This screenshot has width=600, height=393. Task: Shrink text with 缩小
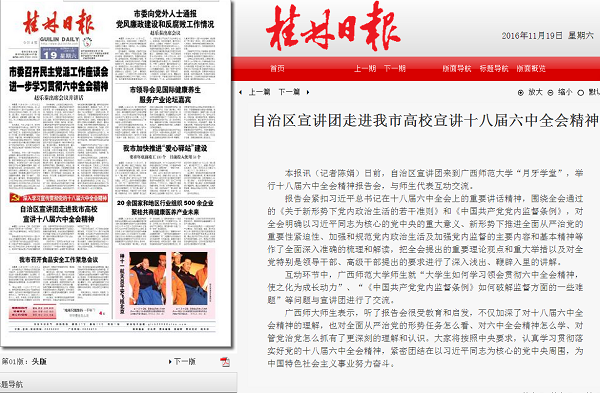tap(565, 92)
